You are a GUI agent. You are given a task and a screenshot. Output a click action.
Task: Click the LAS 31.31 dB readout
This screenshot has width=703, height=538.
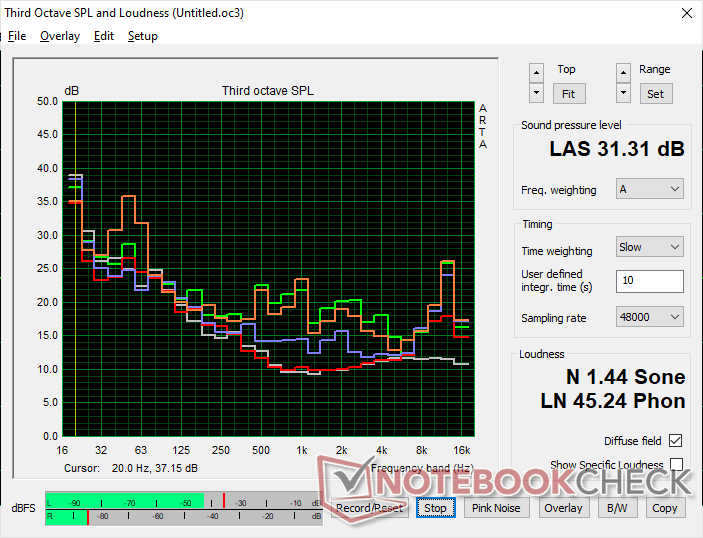tap(617, 149)
